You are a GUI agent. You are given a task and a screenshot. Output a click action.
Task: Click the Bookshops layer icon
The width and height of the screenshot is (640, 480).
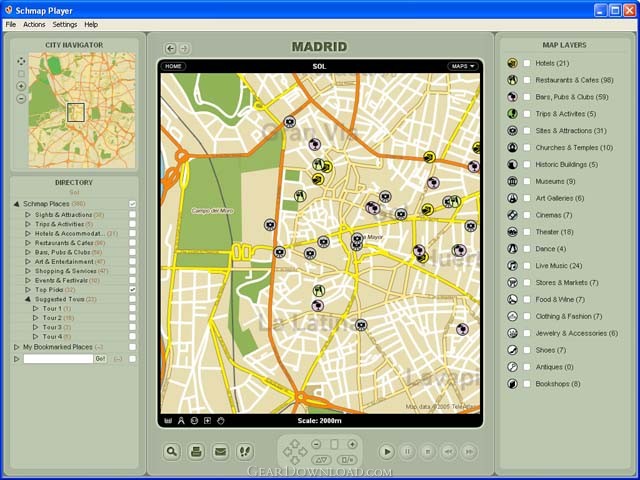(x=512, y=384)
